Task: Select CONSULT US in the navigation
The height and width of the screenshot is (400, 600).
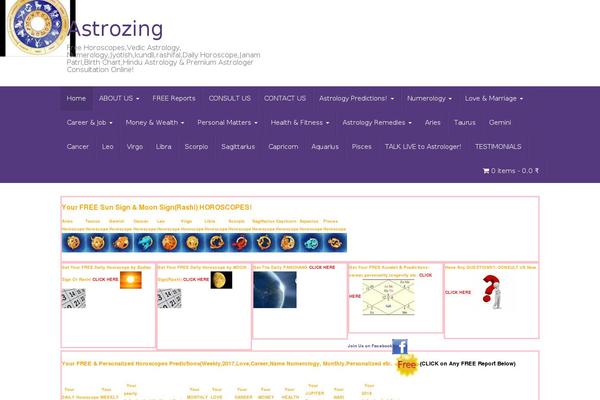Action: 230,98
